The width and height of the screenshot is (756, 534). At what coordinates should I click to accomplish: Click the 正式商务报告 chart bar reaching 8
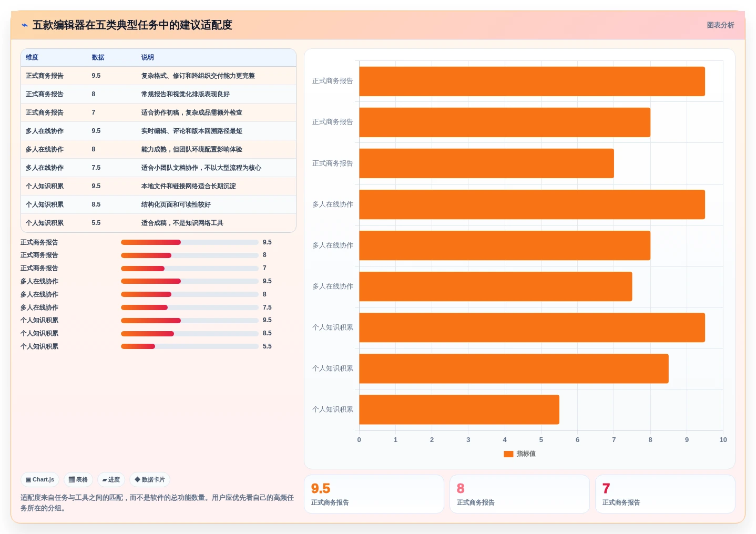505,122
